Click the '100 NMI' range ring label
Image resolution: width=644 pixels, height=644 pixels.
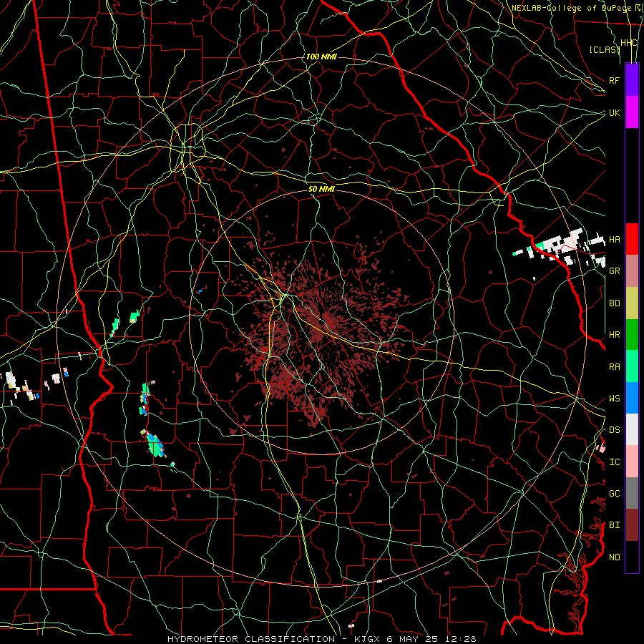point(321,57)
